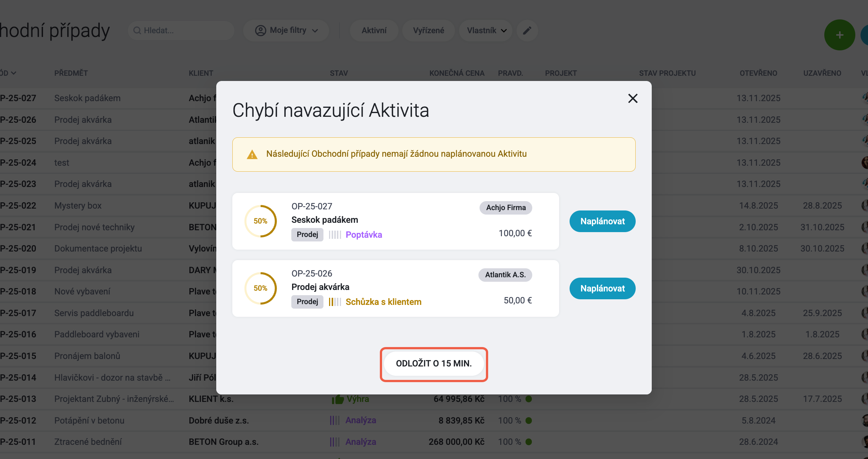This screenshot has width=868, height=459.
Task: Close the Chybí navazující Aktivita dialog
Action: [x=633, y=99]
